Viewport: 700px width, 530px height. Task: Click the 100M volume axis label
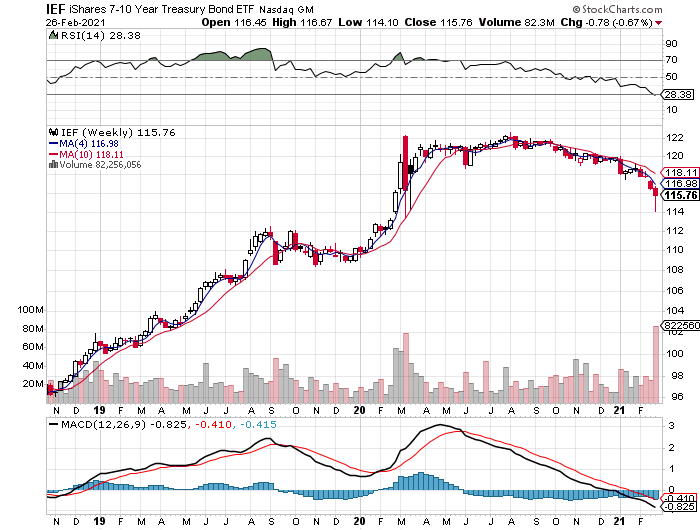(30, 309)
